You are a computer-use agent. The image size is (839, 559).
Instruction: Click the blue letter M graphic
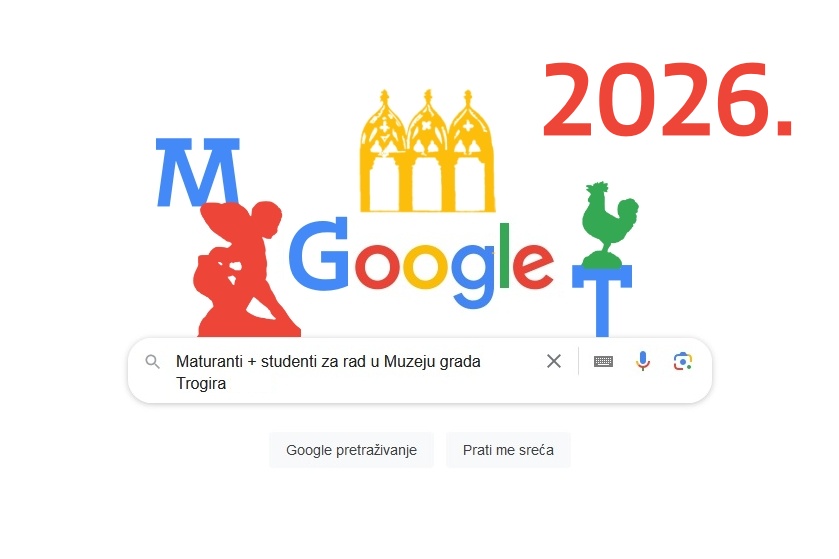197,172
